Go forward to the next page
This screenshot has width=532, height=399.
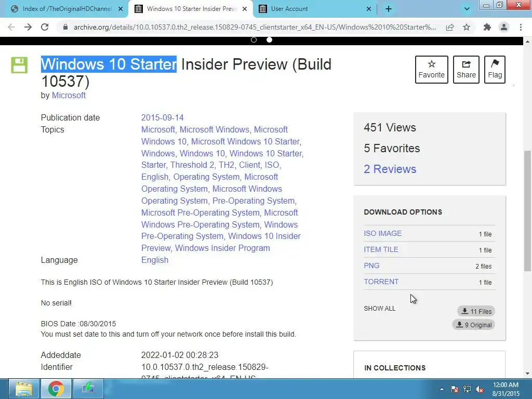coord(28,27)
